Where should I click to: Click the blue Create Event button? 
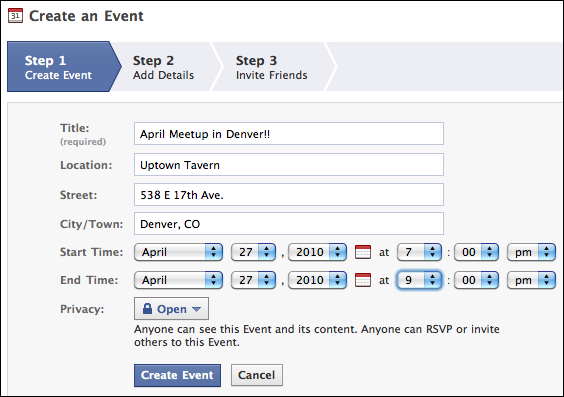177,375
